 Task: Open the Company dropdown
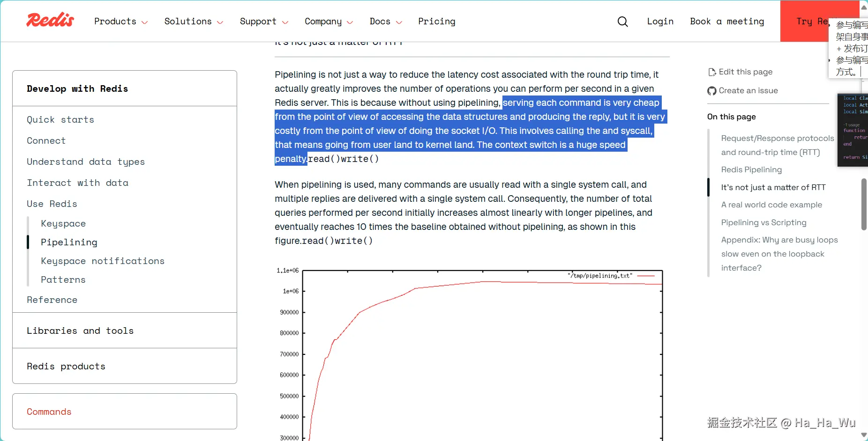tap(329, 22)
